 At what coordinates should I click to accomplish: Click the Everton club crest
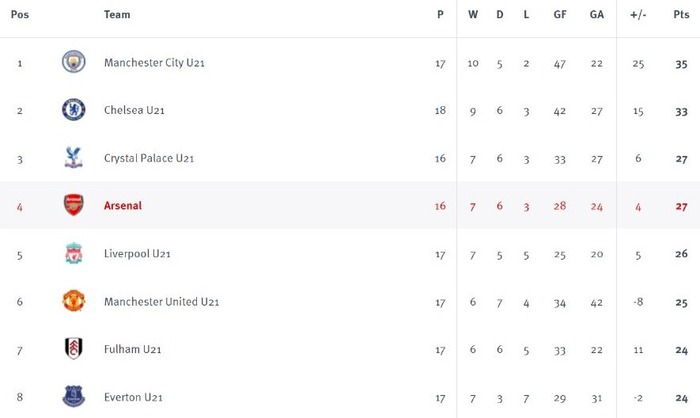click(x=74, y=396)
